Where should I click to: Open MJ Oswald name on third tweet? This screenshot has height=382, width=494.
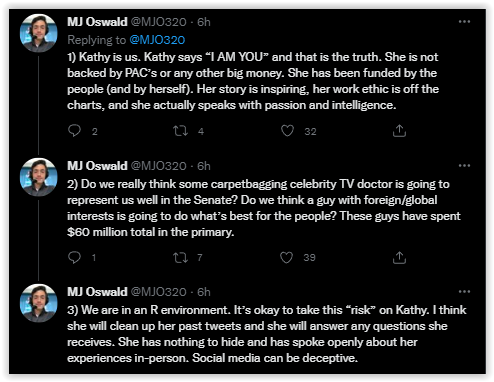[x=97, y=292]
